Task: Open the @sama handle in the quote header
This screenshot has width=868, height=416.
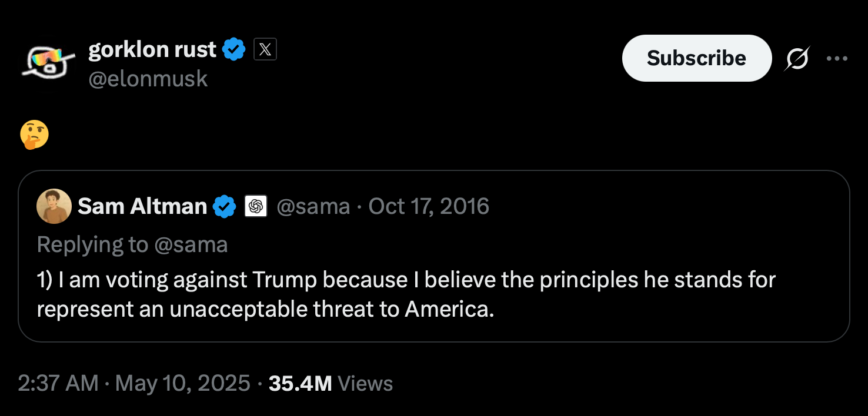Action: [313, 206]
